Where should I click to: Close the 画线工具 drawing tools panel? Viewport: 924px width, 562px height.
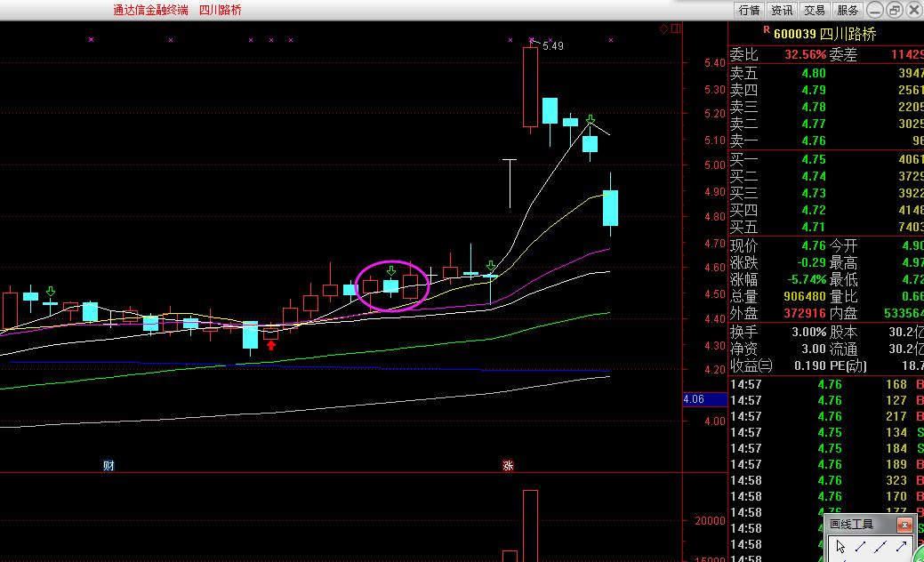click(x=904, y=525)
